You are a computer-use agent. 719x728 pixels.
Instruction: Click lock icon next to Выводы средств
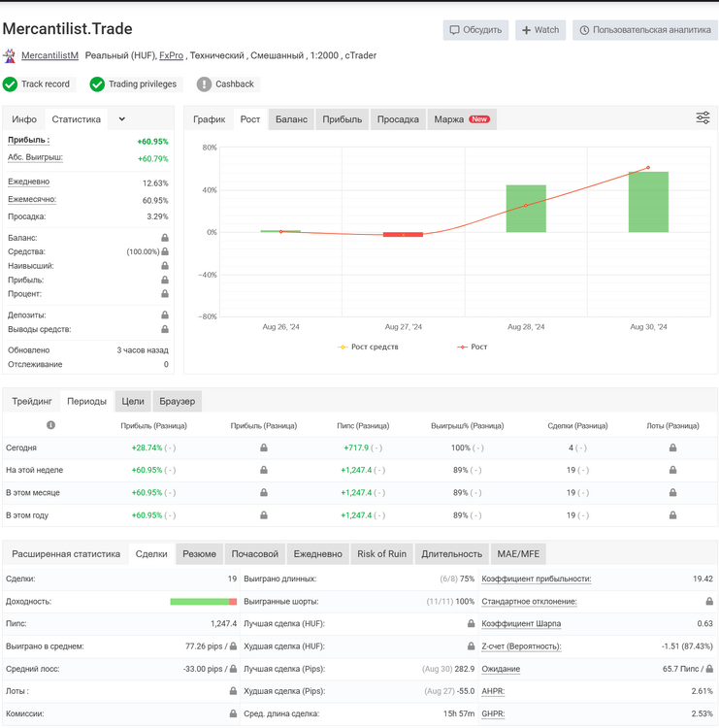pos(165,329)
